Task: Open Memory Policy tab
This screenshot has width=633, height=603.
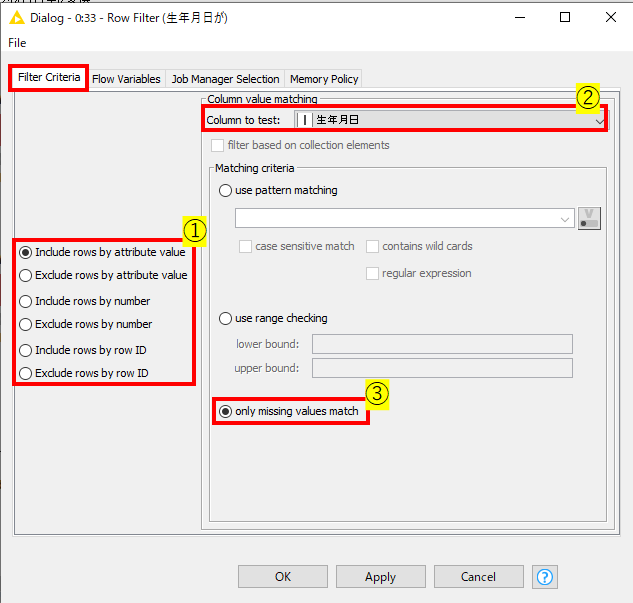Action: (x=324, y=79)
